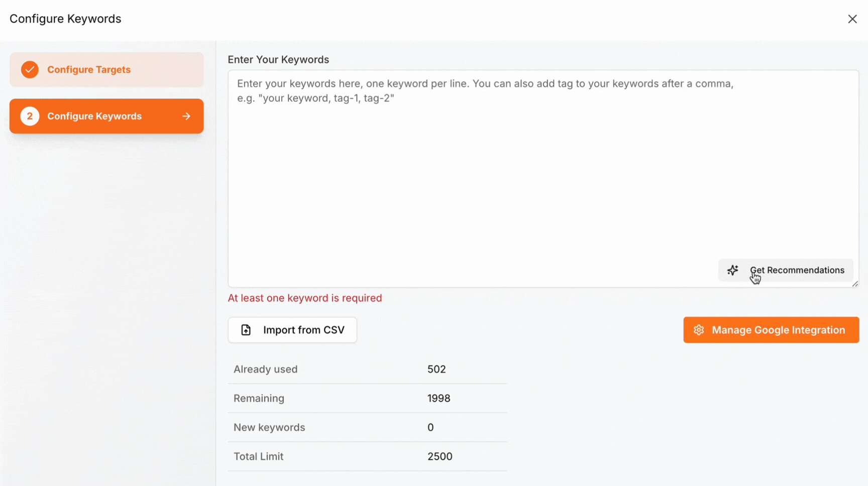Choose the Import from CSV button label
Screen dimensions: 868x486
tap(303, 330)
